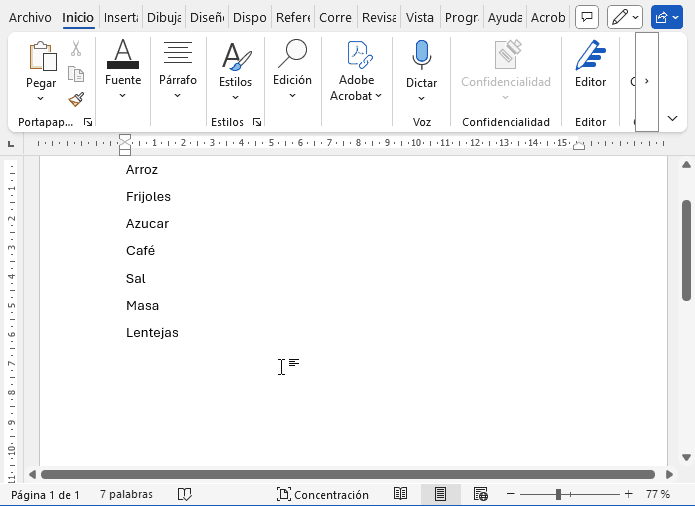Open the Archivo tab
Screen dimensions: 695x506
click(x=29, y=17)
